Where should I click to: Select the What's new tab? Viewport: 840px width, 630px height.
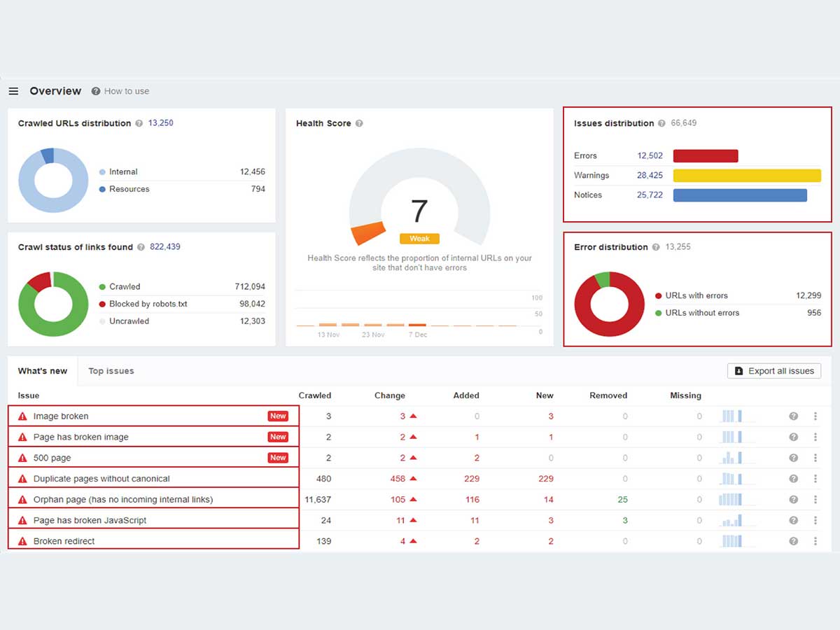[43, 371]
